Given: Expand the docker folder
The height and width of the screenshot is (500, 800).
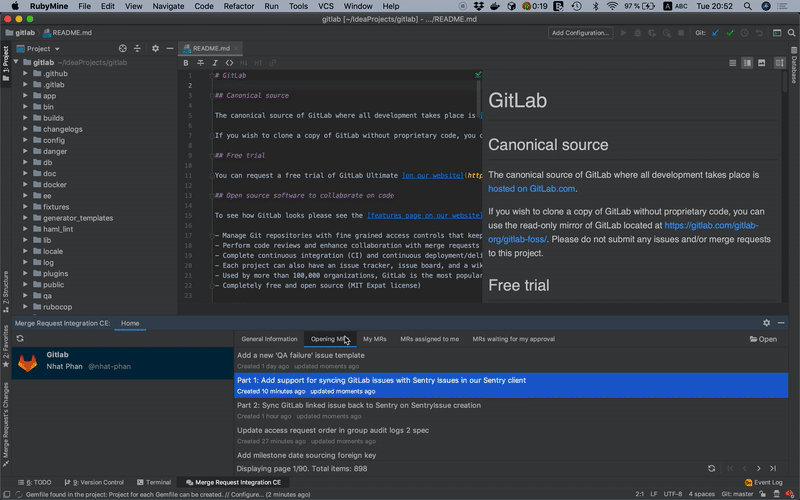Looking at the screenshot, I should (25, 184).
